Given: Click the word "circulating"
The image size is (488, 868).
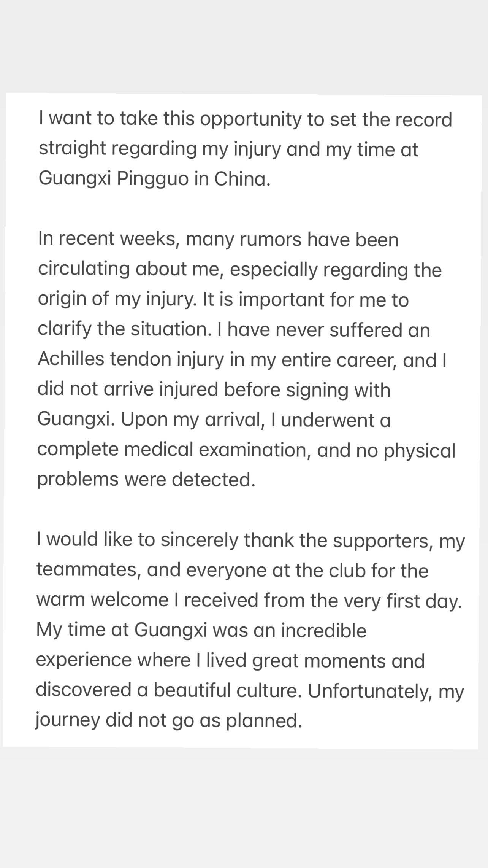Looking at the screenshot, I should [84, 269].
